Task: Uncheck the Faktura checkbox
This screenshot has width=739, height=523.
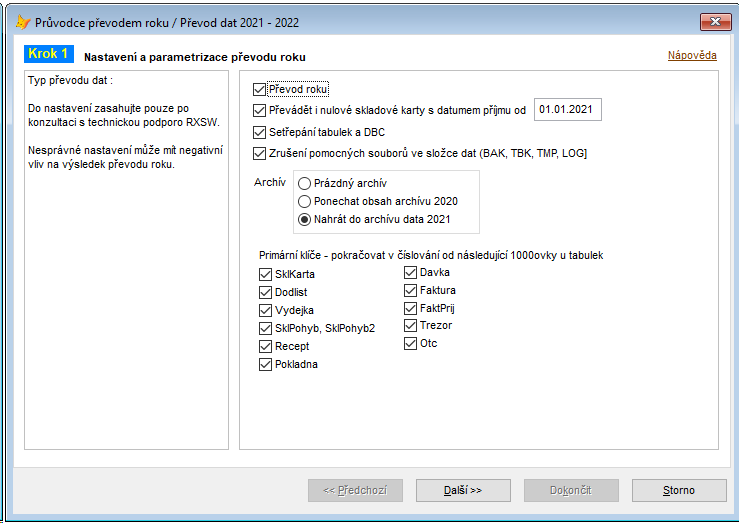Action: tap(411, 290)
